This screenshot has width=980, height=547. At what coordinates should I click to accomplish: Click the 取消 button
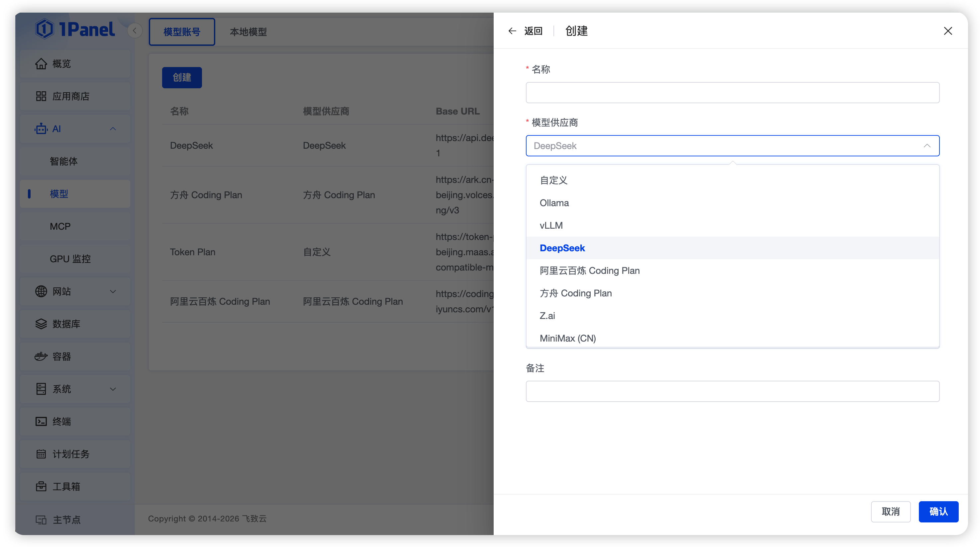coord(891,511)
